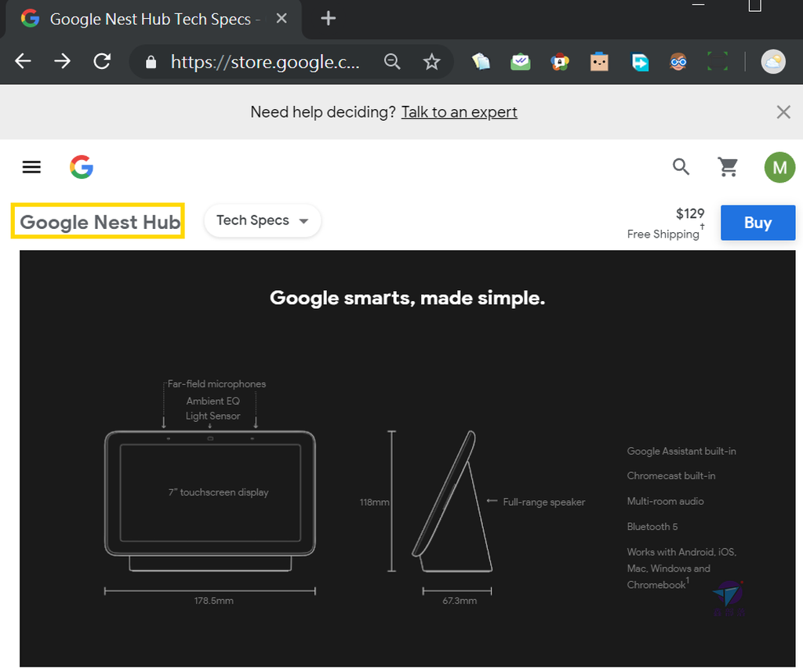This screenshot has height=672, width=803.
Task: Click the blue Buy button
Action: click(758, 223)
